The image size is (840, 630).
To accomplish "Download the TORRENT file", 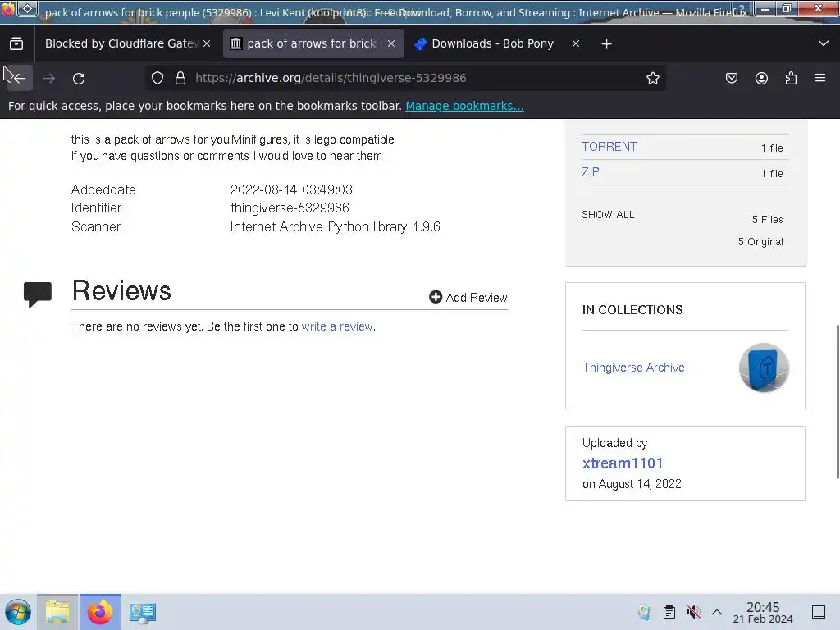I will 609,147.
